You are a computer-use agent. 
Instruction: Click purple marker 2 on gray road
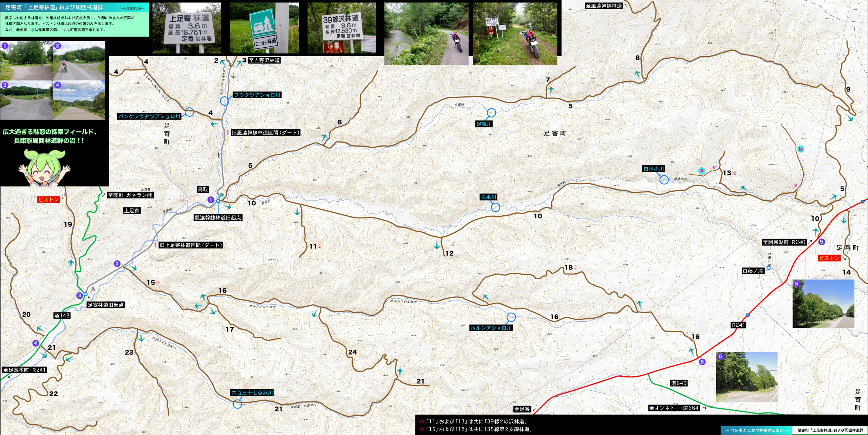[x=117, y=264]
